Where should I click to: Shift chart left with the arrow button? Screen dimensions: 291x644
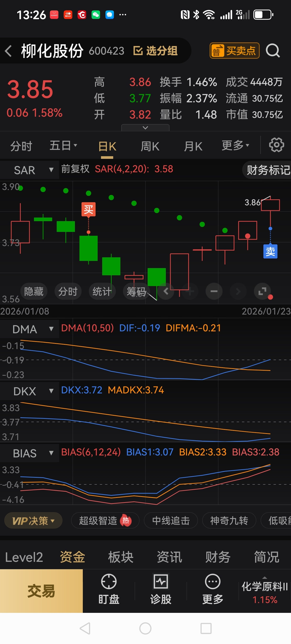[x=166, y=291]
